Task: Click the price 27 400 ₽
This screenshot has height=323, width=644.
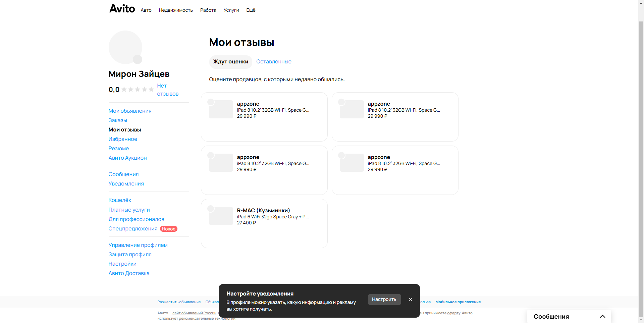Action: (246, 223)
